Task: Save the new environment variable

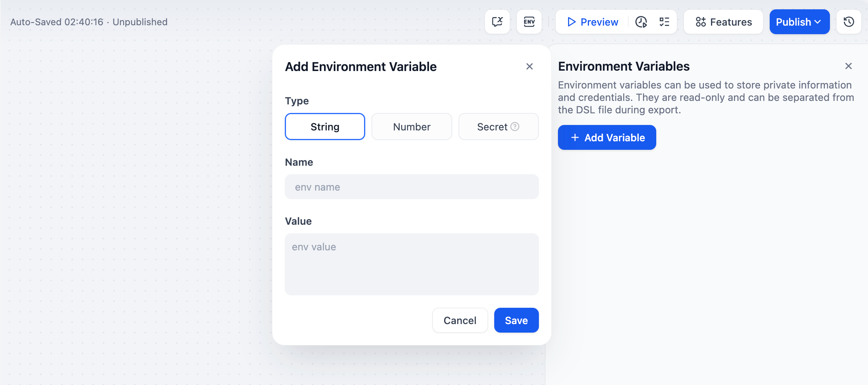Action: (516, 320)
